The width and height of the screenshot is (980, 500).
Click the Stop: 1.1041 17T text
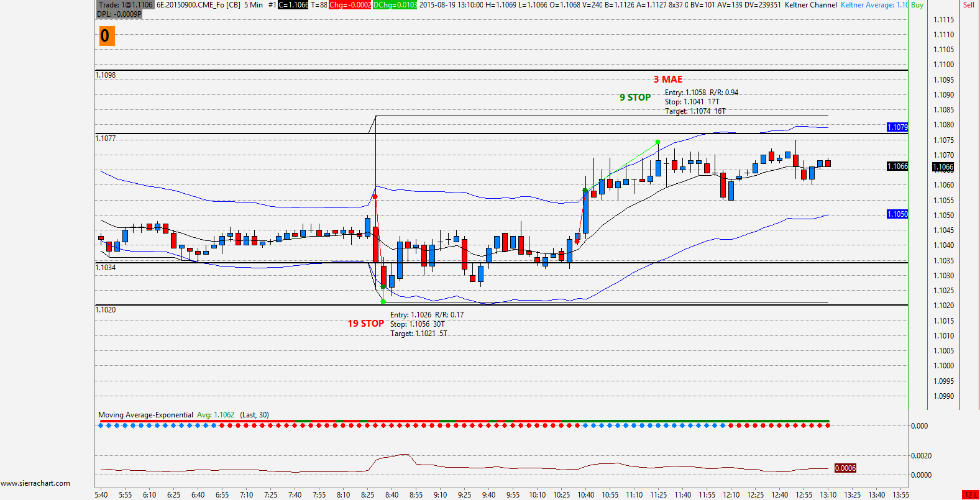click(x=692, y=102)
